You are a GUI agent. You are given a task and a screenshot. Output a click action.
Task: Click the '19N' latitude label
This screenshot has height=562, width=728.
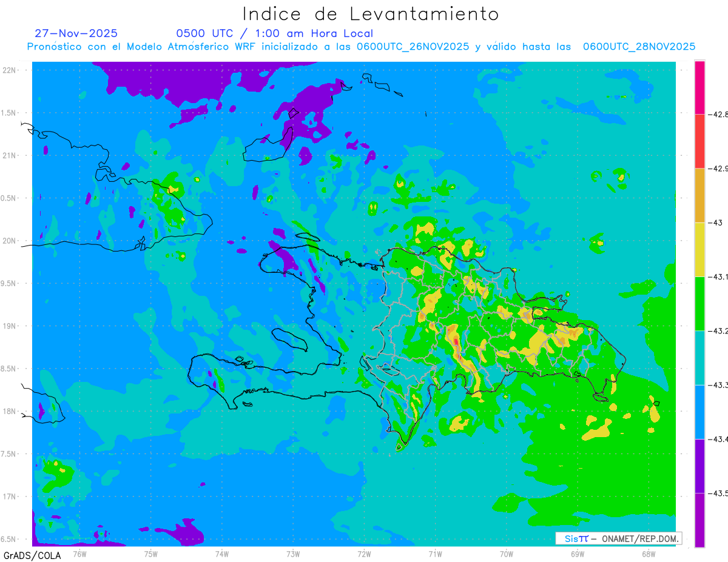(x=10, y=326)
